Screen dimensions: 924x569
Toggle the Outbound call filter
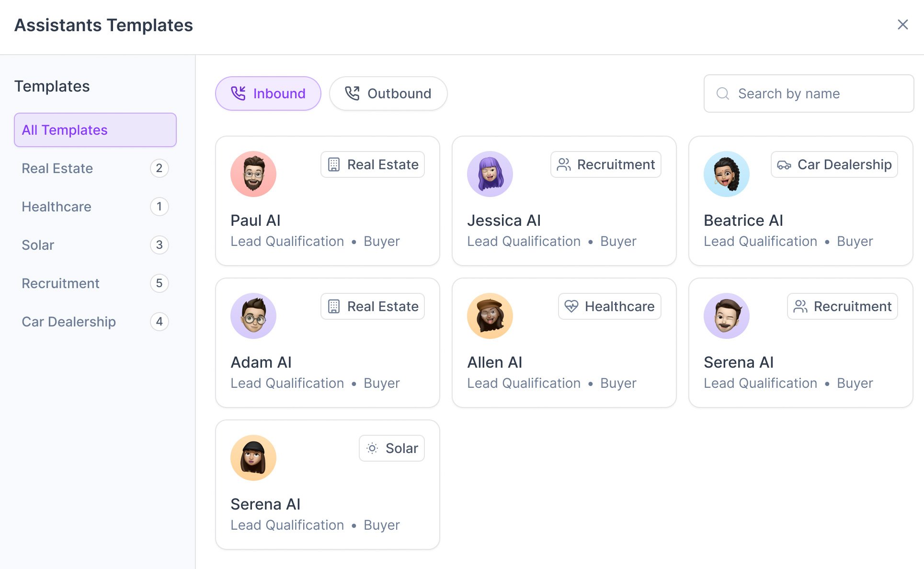[388, 93]
